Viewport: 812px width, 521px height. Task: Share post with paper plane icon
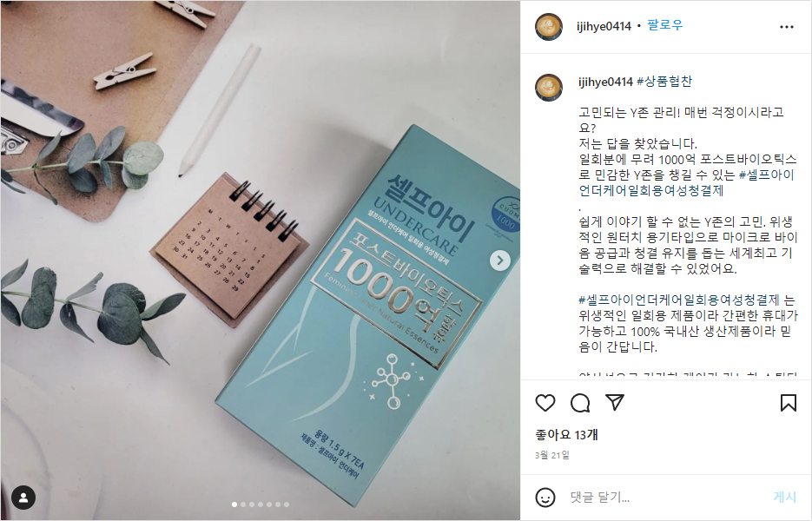[615, 402]
